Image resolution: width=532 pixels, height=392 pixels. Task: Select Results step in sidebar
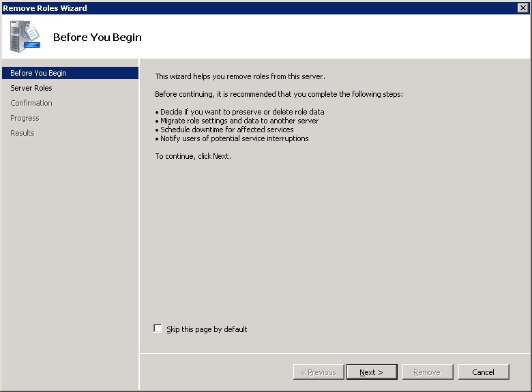click(23, 133)
